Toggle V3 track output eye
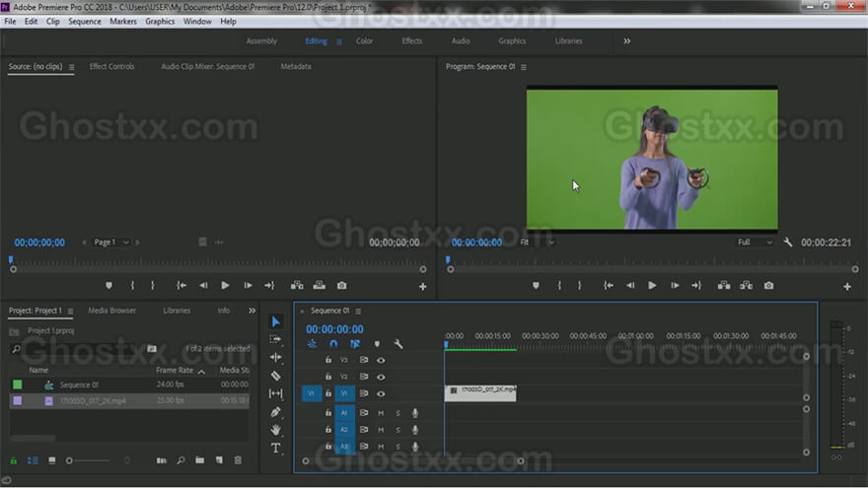868x488 pixels. (381, 360)
